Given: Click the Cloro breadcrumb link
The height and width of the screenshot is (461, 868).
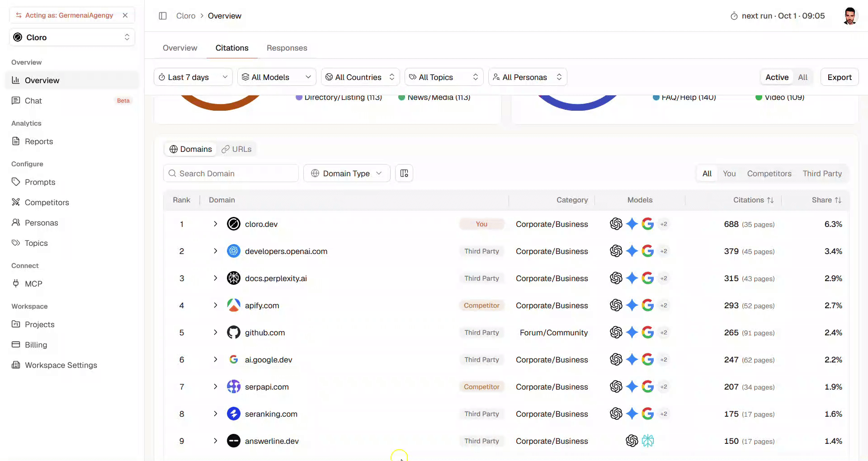Looking at the screenshot, I should (x=186, y=16).
